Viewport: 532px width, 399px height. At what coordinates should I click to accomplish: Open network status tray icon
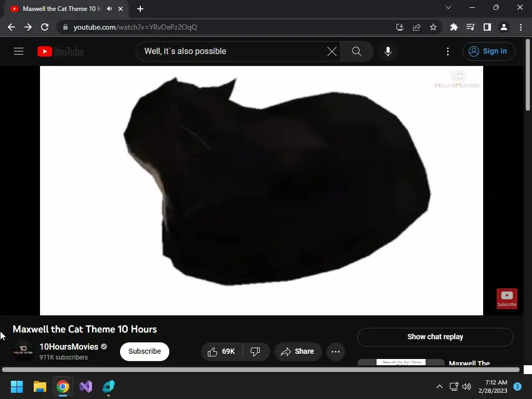pyautogui.click(x=454, y=387)
